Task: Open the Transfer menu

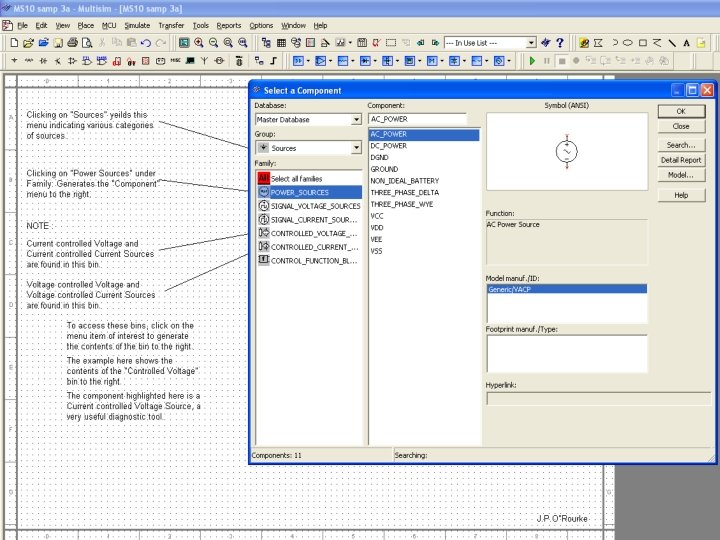Action: pos(171,25)
